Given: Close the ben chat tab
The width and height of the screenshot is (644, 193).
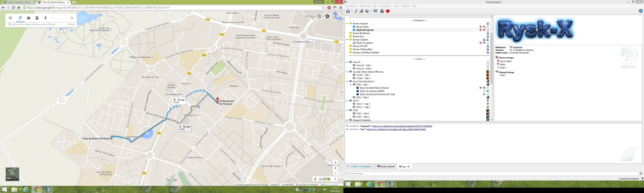Looking at the screenshot, I should (x=408, y=167).
